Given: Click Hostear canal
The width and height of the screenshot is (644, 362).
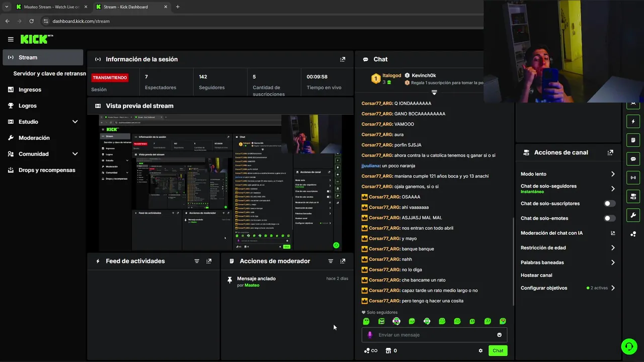Looking at the screenshot, I should (x=536, y=276).
